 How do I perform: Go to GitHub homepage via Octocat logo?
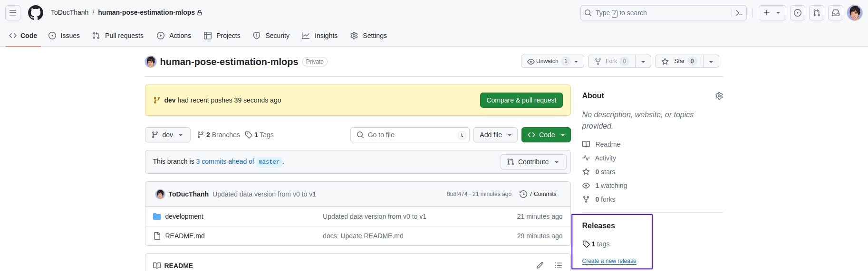(36, 13)
